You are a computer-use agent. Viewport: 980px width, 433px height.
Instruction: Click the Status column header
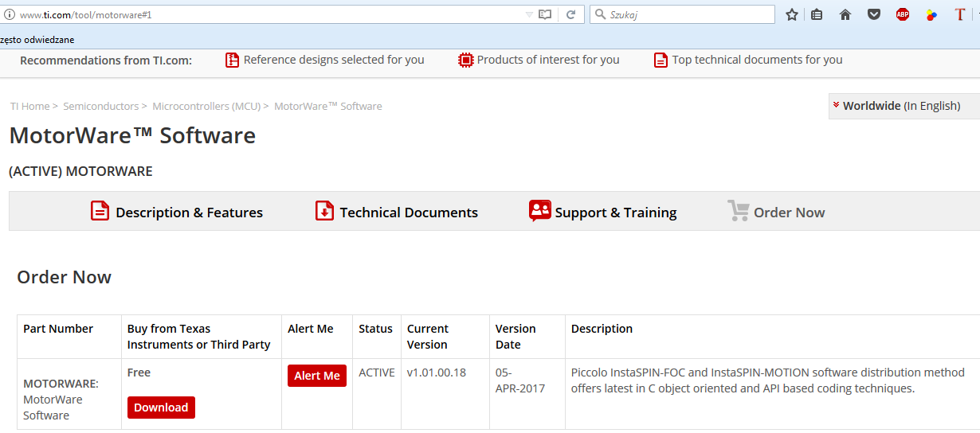pos(375,329)
